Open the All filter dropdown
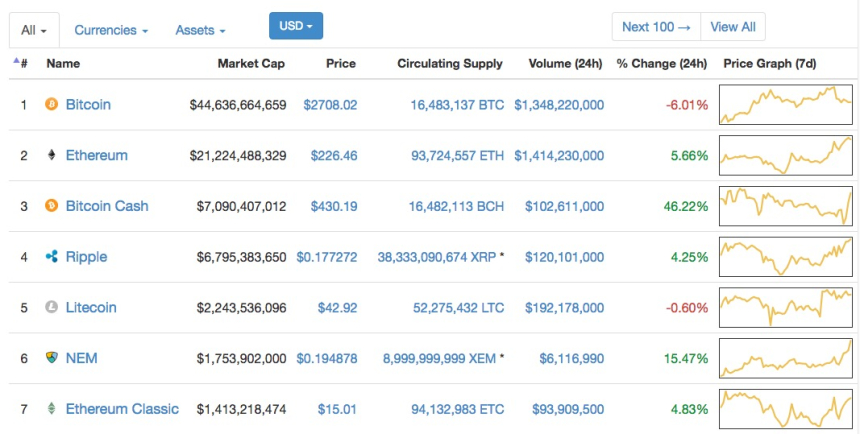Viewport: 860px width, 434px height. pos(34,30)
